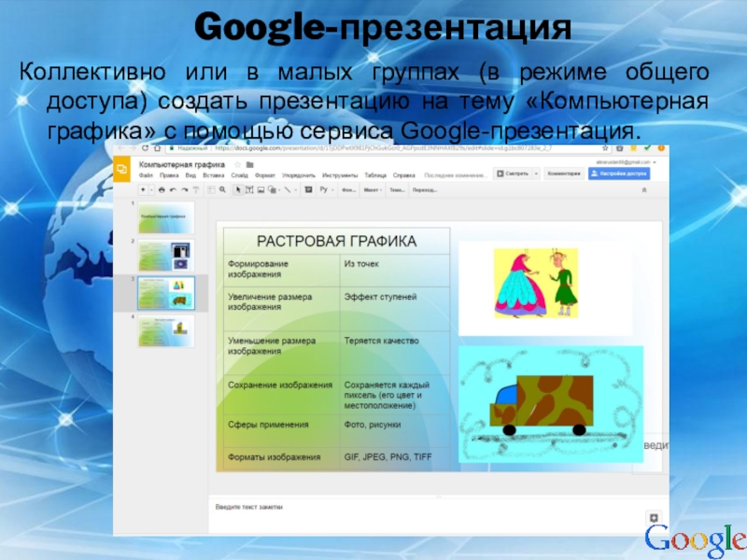Select the zoom magnifier tool
Screen dimensions: 747x560
click(x=222, y=189)
